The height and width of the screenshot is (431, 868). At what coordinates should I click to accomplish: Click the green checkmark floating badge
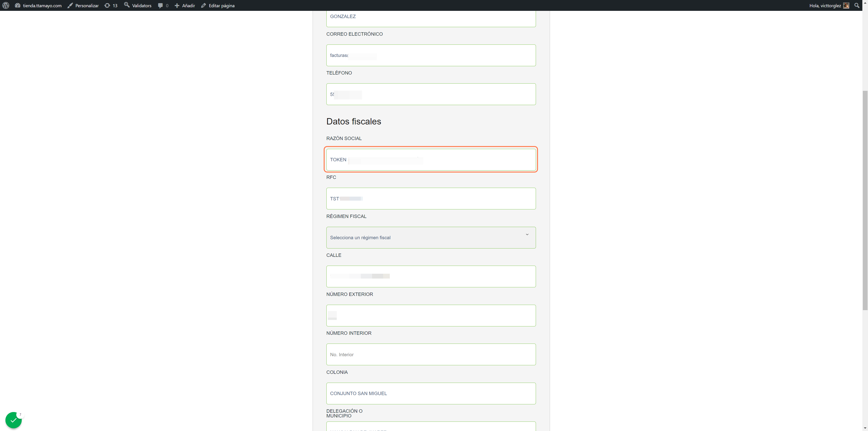point(14,420)
